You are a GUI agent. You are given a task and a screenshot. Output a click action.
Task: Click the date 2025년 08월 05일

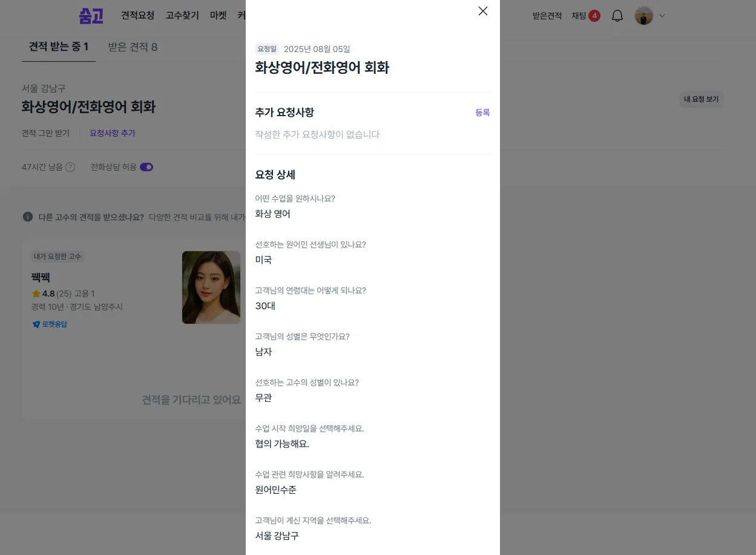(317, 49)
